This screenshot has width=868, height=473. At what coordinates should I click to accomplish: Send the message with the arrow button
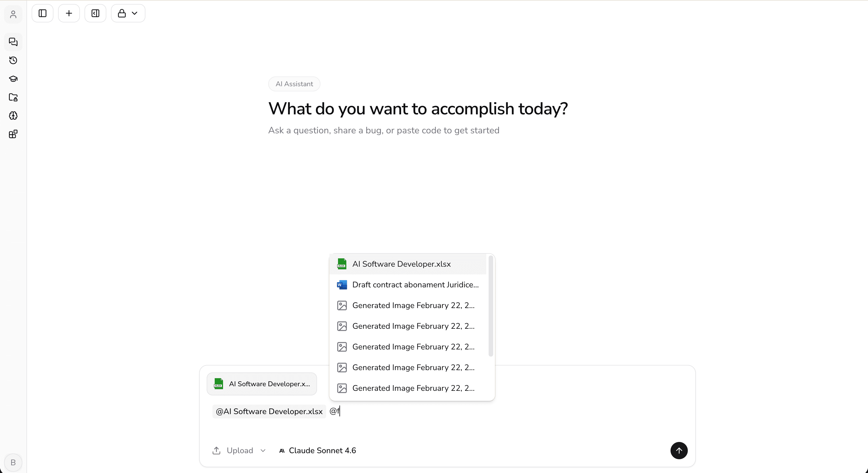pyautogui.click(x=679, y=450)
